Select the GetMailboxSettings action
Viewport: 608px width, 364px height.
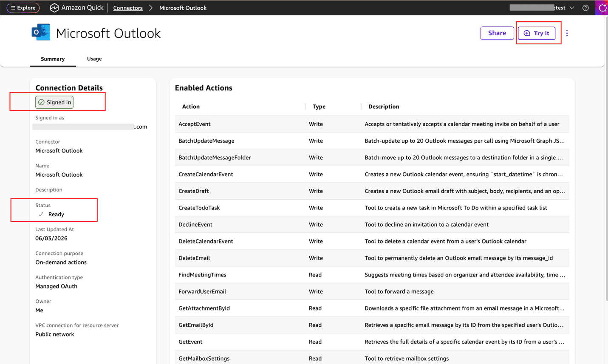pyautogui.click(x=204, y=358)
